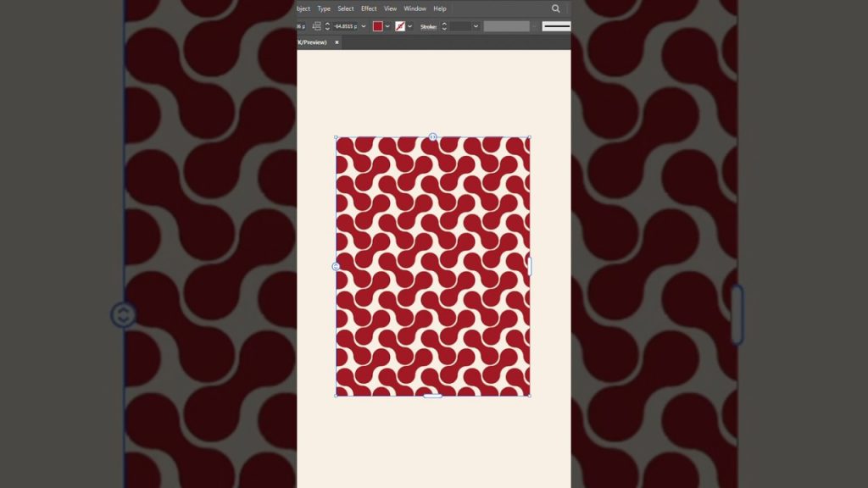Open the Effect menu
This screenshot has width=868, height=488.
point(369,8)
